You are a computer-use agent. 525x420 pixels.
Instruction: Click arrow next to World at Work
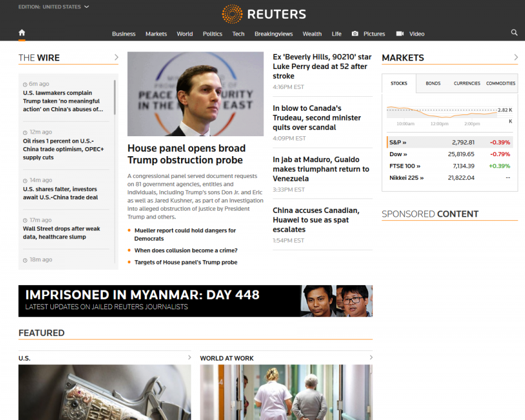(370, 358)
